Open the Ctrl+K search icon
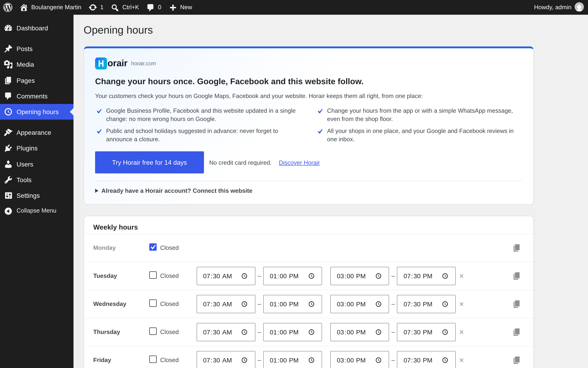Viewport: 588px width, 368px height. click(x=115, y=8)
